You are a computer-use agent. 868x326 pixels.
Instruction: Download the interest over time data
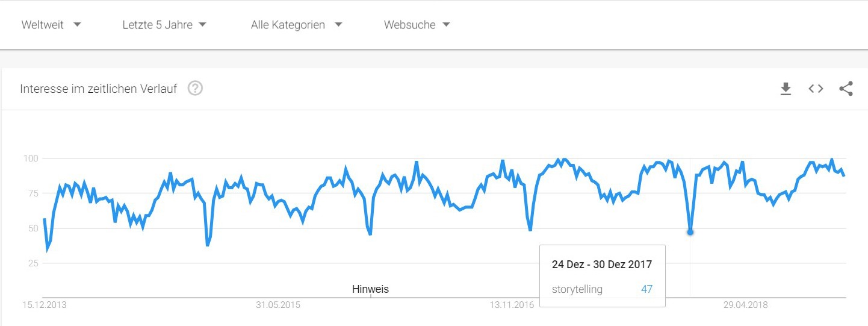(786, 89)
